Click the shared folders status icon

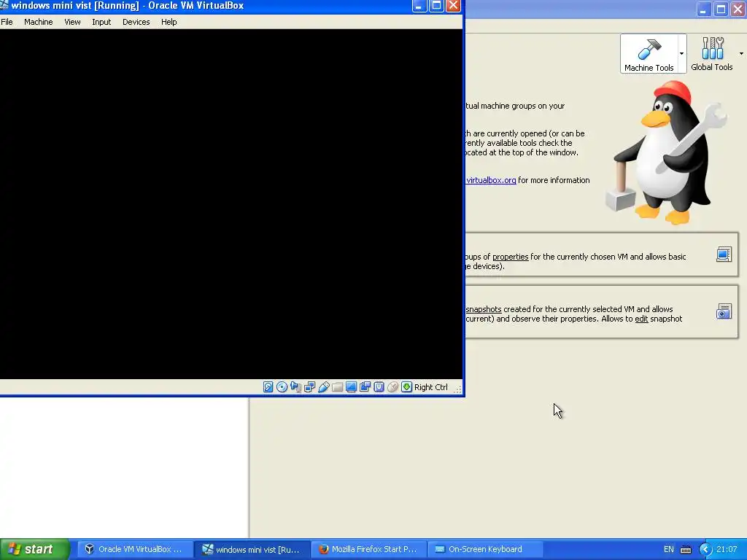pyautogui.click(x=337, y=387)
